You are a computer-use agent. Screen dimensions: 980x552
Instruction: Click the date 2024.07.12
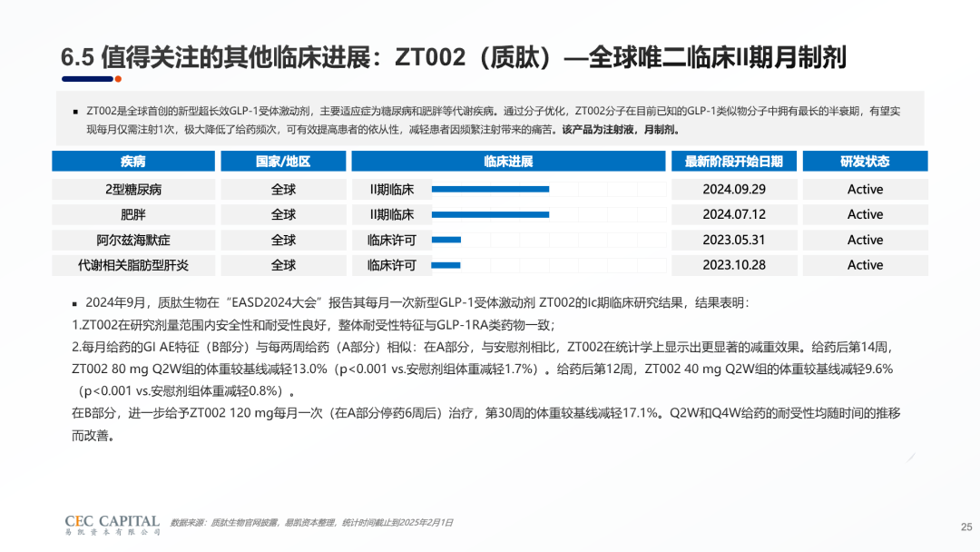click(733, 215)
